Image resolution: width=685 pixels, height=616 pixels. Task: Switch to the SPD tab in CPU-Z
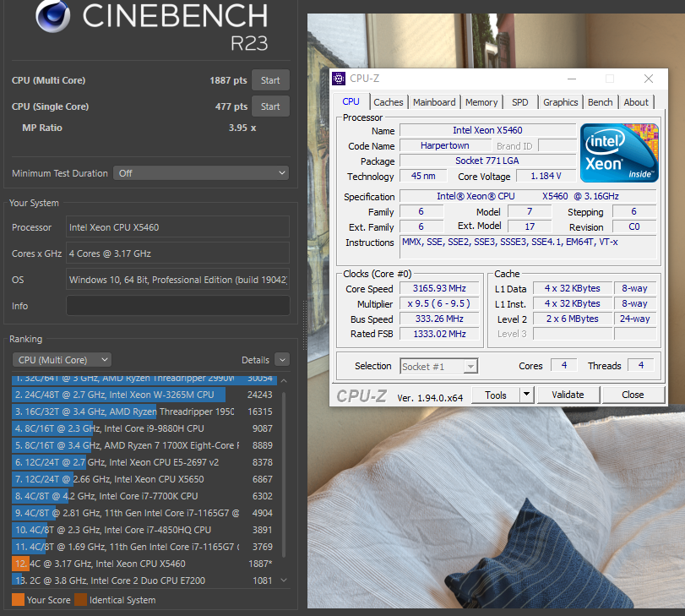click(519, 102)
